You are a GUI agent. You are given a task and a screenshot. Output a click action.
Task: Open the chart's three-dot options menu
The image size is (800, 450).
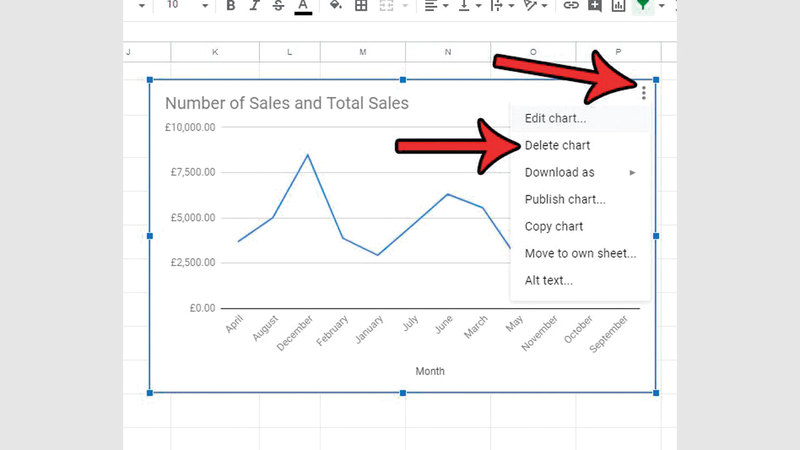click(x=645, y=93)
